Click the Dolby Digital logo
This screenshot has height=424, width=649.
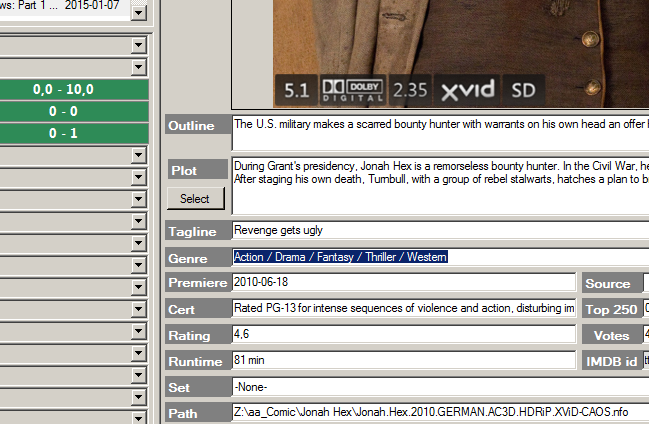(x=353, y=90)
